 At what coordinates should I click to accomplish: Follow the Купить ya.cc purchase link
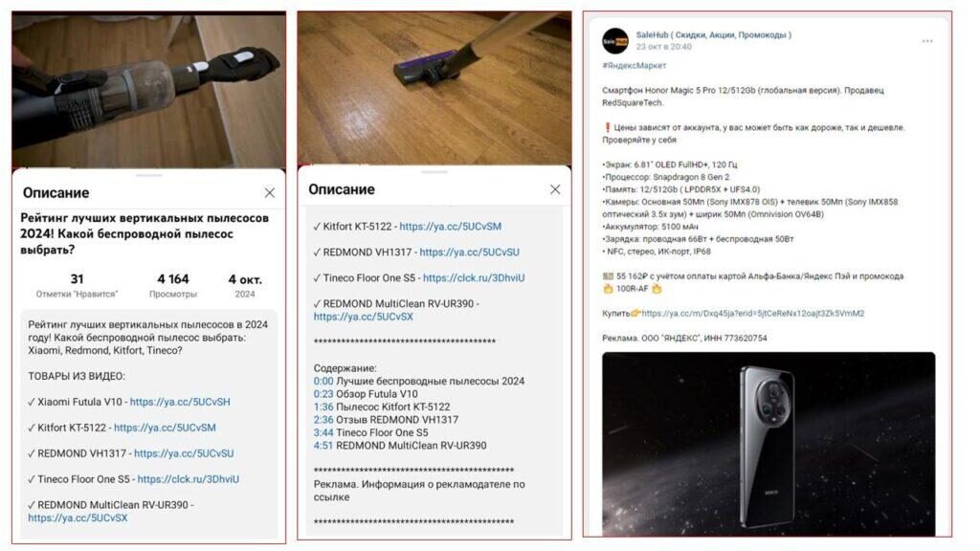click(x=752, y=313)
